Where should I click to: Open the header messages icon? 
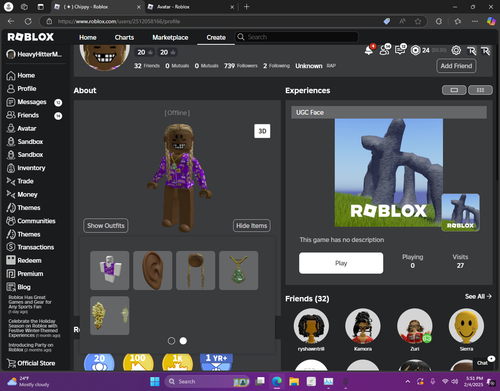tap(400, 50)
